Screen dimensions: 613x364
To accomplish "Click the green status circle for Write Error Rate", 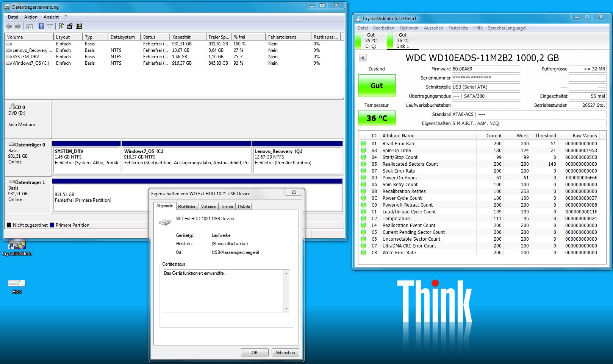I will pyautogui.click(x=363, y=253).
